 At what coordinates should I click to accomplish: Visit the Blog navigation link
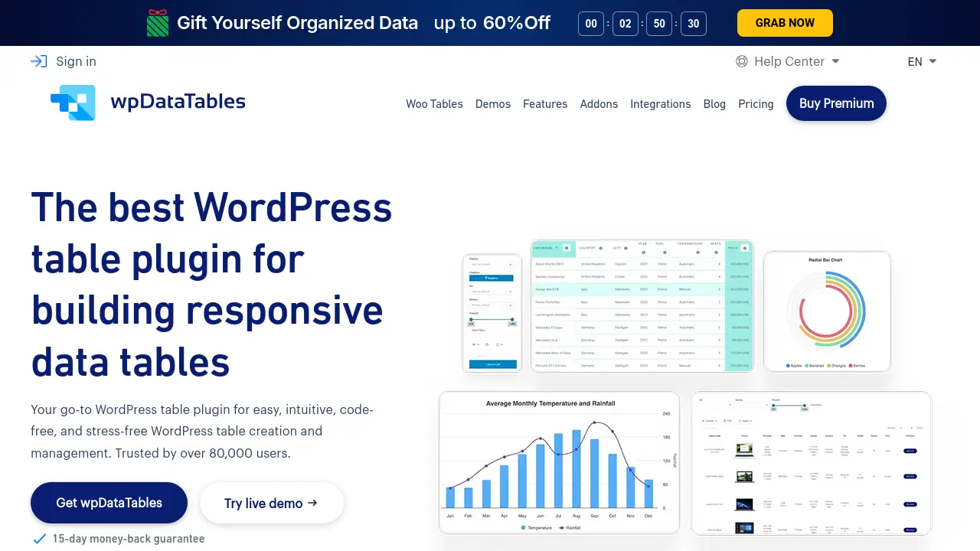coord(714,104)
